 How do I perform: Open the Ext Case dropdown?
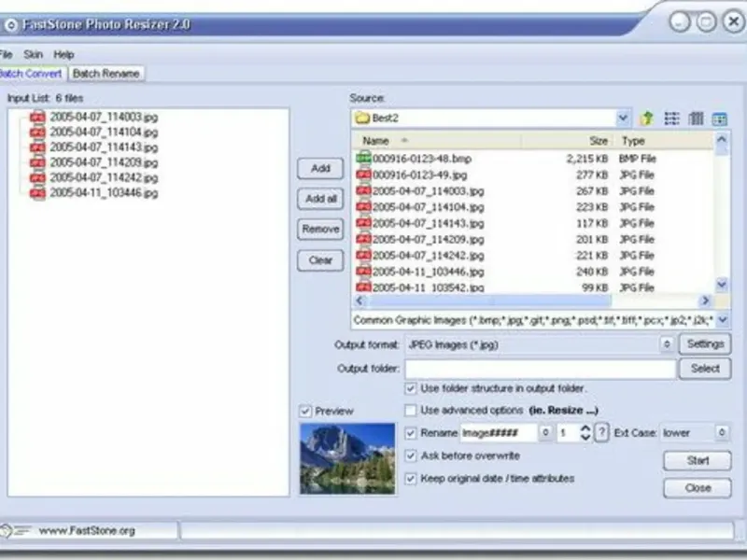(721, 432)
